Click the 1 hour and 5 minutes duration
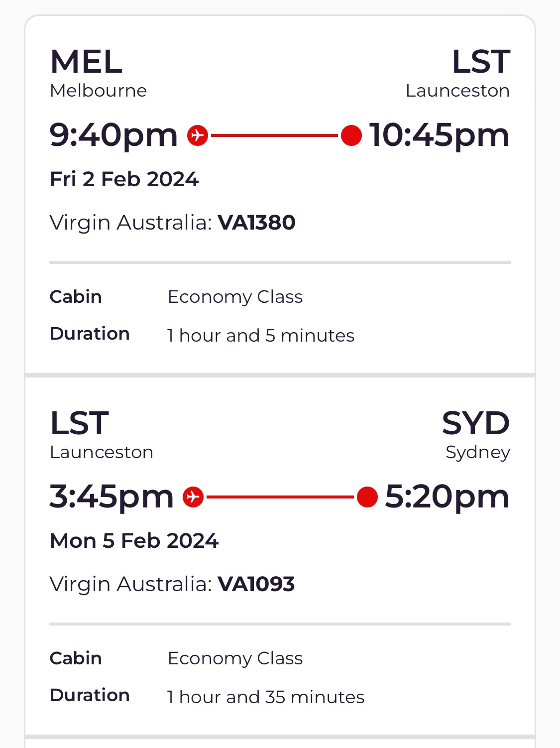The image size is (560, 748). 261,336
